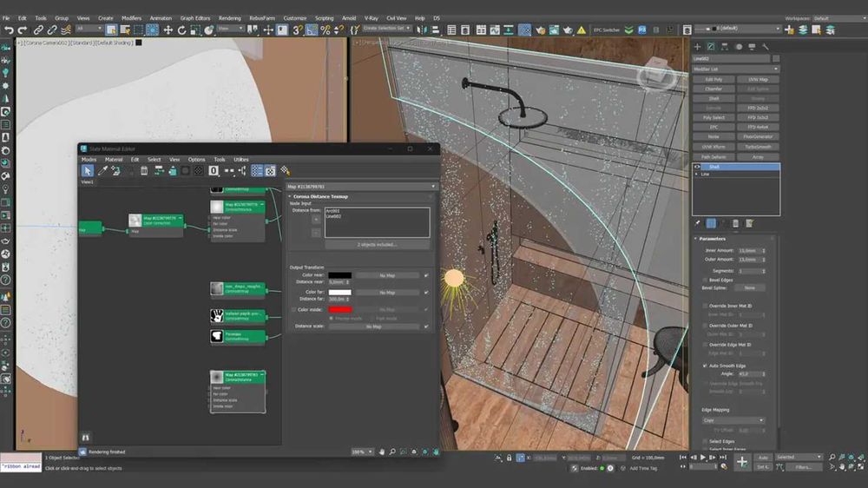Viewport: 868px width, 488px height.
Task: Click the zoom magnifier in Slate status bar
Action: coord(392,452)
